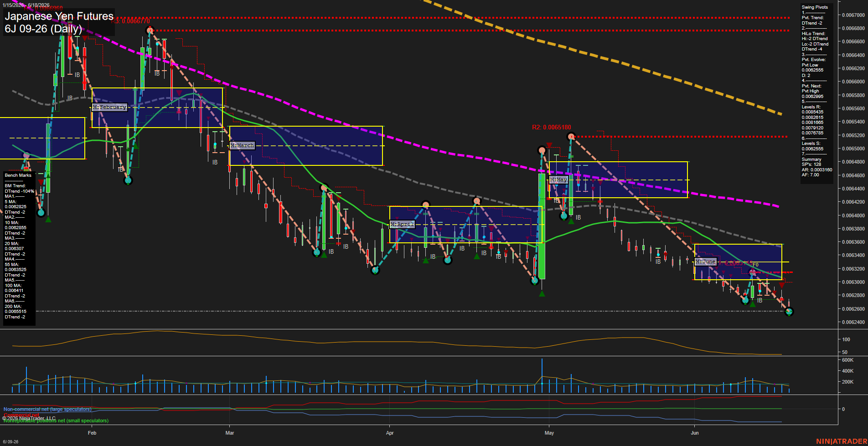Viewport: 868px width, 446px height.
Task: Click the 20 MA: label
Action: (12, 244)
